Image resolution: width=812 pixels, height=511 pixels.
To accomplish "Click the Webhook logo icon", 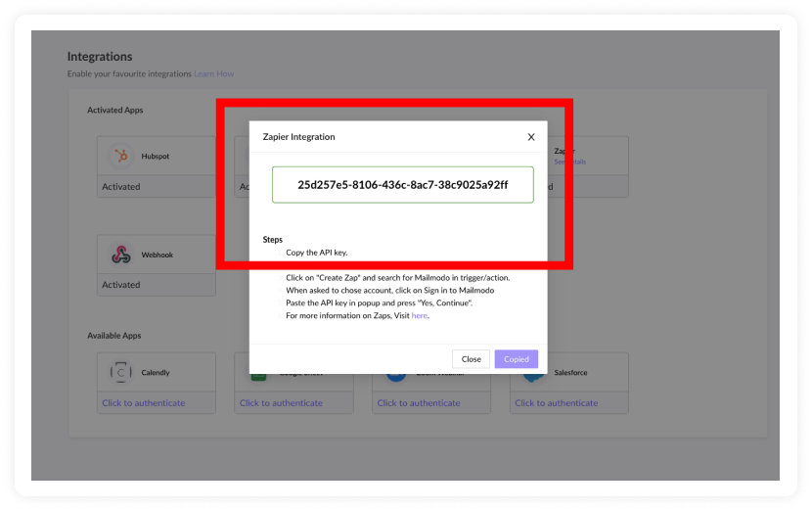I will tap(121, 255).
